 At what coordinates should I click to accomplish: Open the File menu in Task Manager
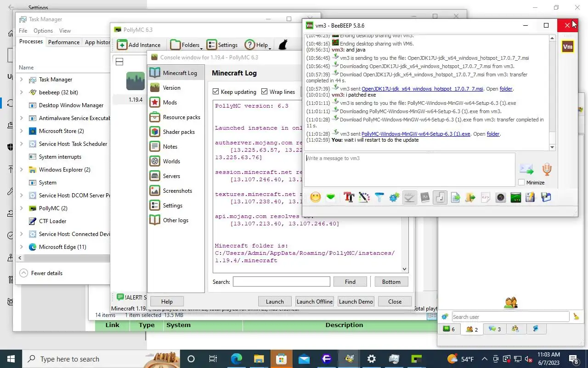(x=23, y=31)
